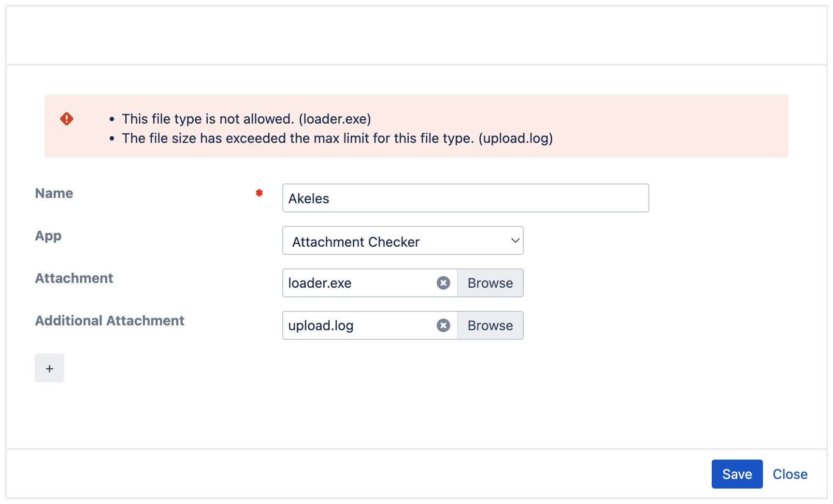Click the bullet beside the file size error
The height and width of the screenshot is (504, 833).
(x=112, y=139)
